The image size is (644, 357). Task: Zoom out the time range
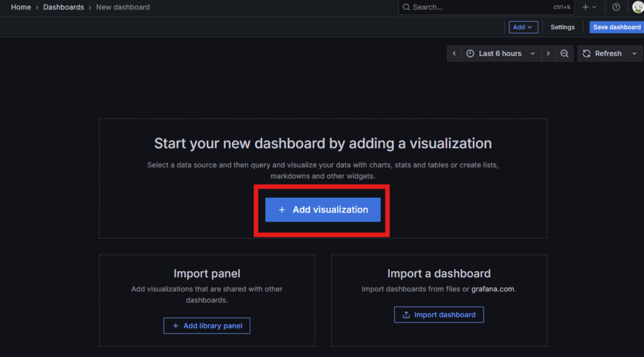(564, 54)
